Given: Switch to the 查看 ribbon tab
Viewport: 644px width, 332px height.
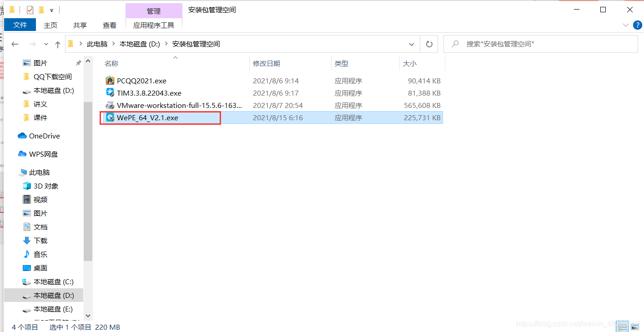Looking at the screenshot, I should (110, 25).
